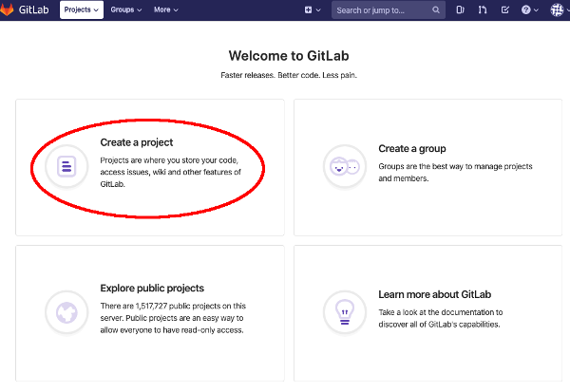
Task: Click the GitLab fox logo
Action: [7, 9]
